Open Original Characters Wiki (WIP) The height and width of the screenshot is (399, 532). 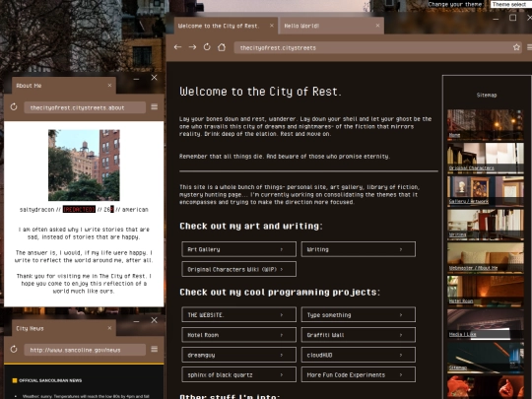click(x=238, y=269)
